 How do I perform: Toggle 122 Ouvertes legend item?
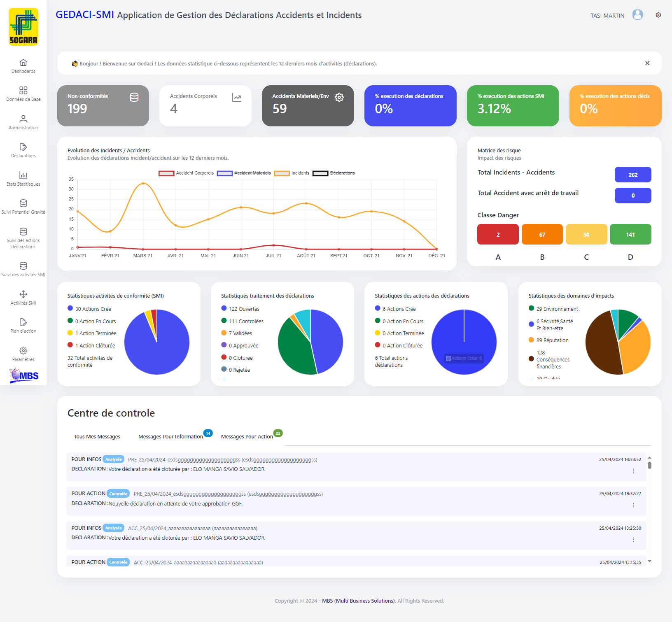240,309
